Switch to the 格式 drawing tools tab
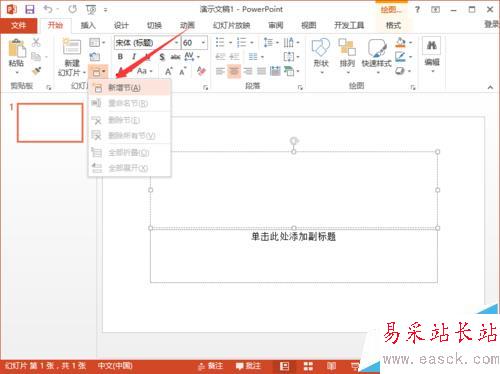The width and height of the screenshot is (500, 374). click(x=393, y=25)
